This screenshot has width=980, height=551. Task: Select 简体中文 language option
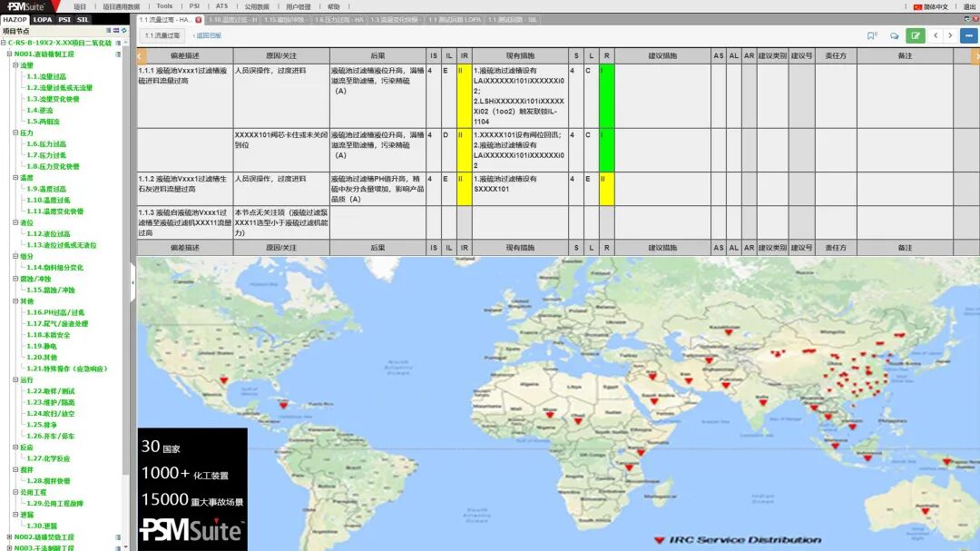[x=936, y=7]
